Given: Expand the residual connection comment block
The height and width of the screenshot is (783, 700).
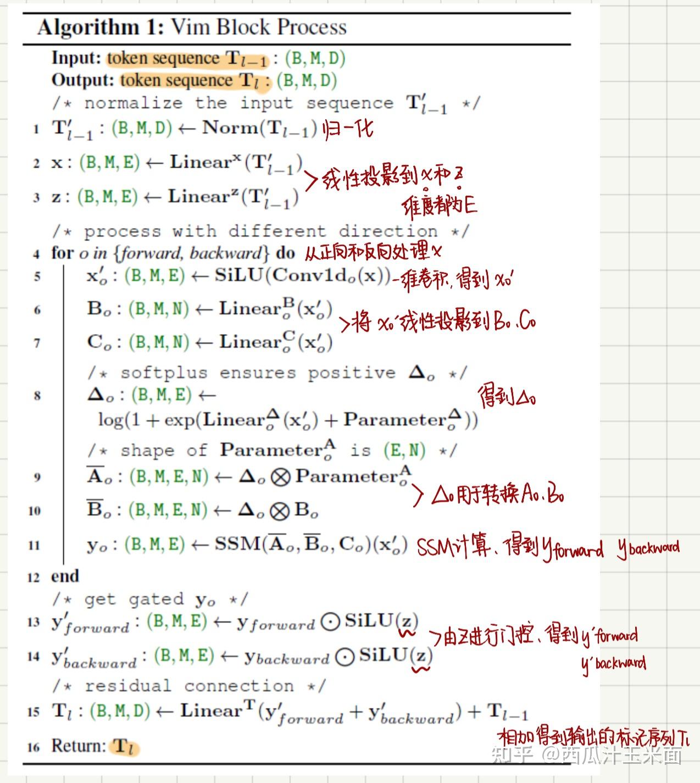Looking at the screenshot, I should (x=190, y=686).
